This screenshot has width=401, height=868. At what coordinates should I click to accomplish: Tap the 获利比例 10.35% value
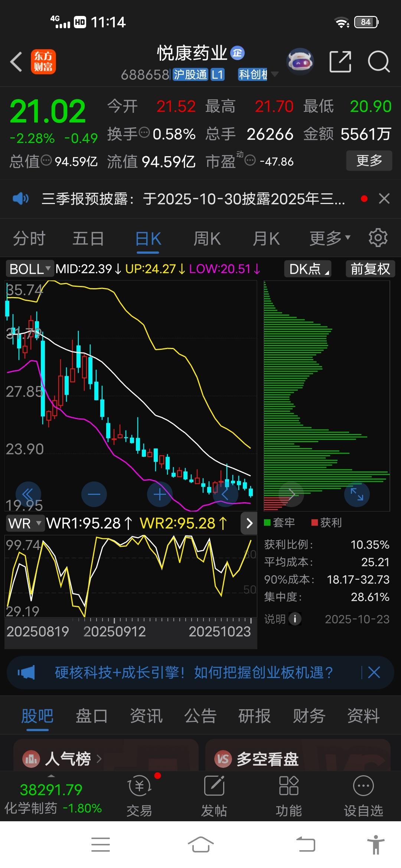pyautogui.click(x=370, y=545)
